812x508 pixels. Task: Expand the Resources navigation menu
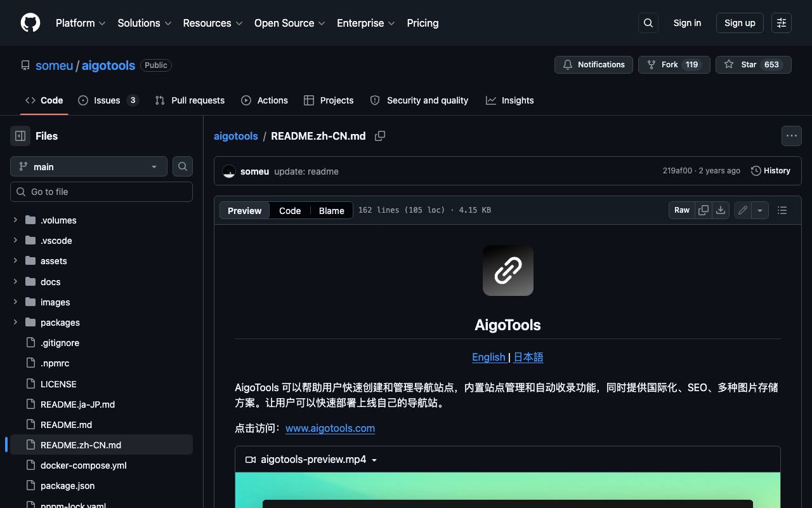(x=213, y=23)
